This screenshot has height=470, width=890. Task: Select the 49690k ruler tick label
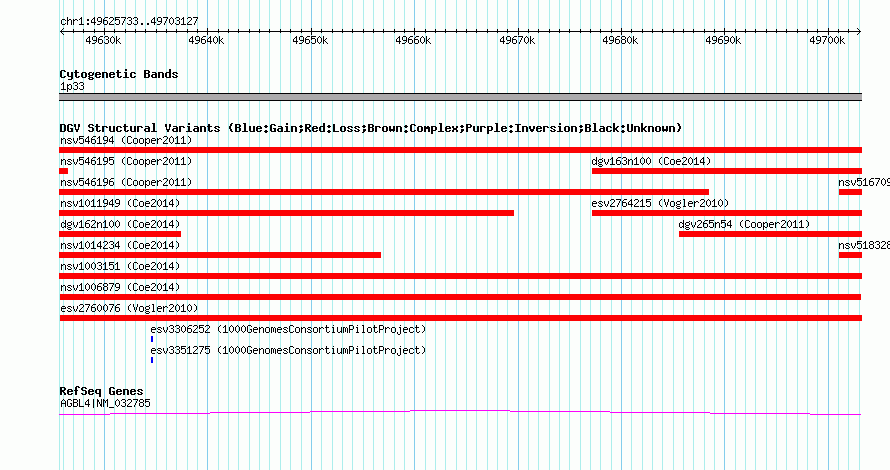click(x=723, y=40)
